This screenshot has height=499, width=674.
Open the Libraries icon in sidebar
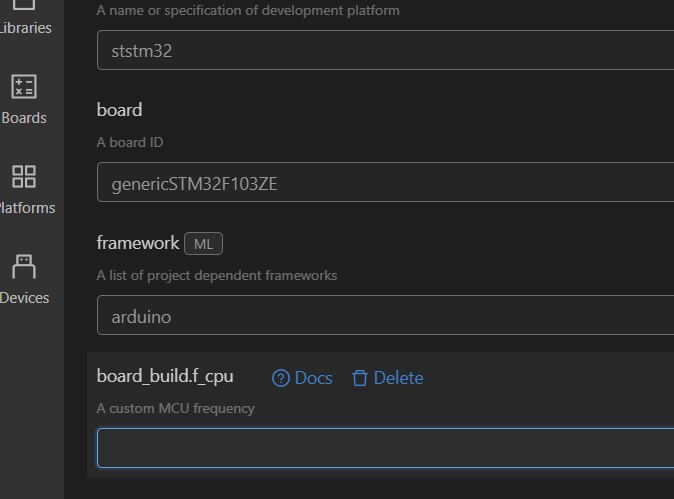point(24,5)
